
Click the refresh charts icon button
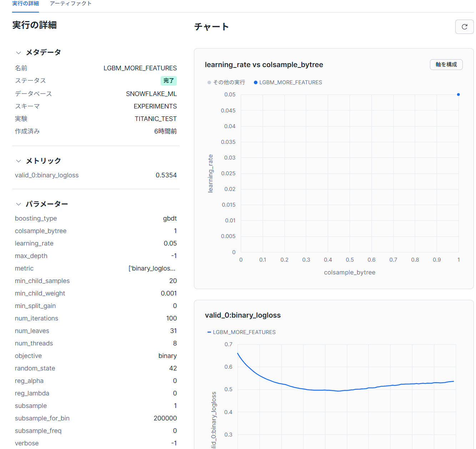point(464,27)
